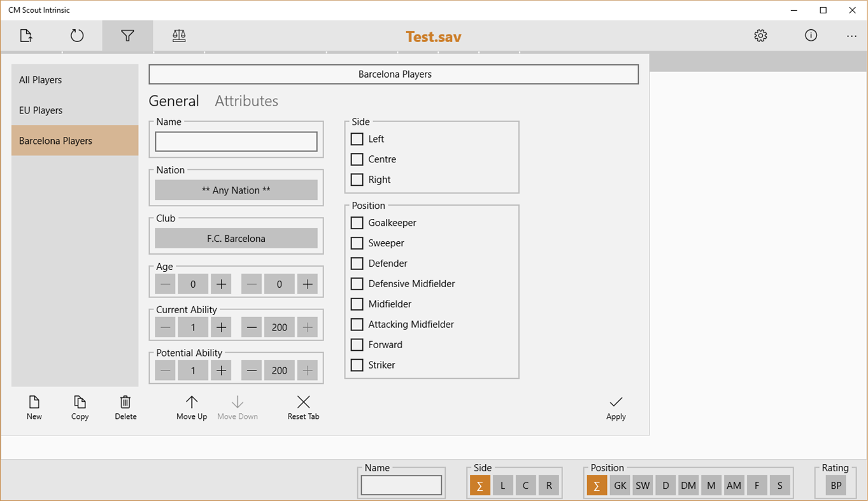
Task: Apply the filter with checkmark
Action: coord(616,408)
